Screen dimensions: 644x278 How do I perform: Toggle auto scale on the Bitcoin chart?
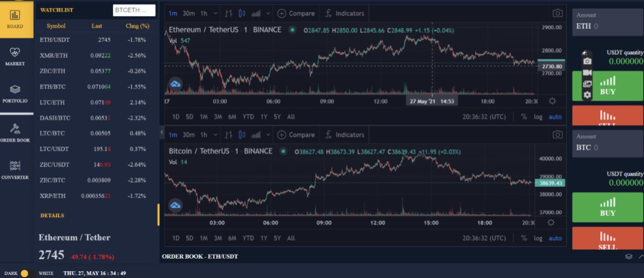click(555, 238)
